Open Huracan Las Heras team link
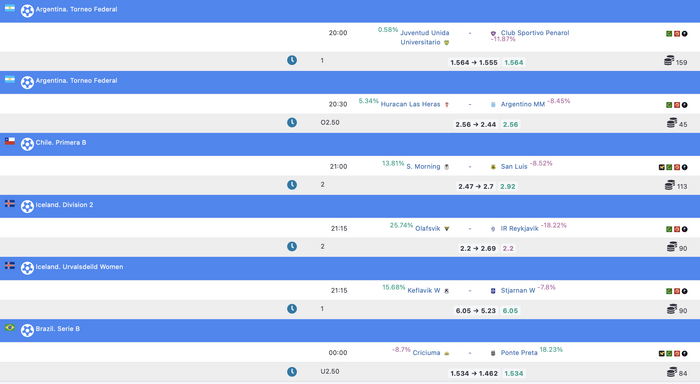The height and width of the screenshot is (384, 700). coord(410,104)
